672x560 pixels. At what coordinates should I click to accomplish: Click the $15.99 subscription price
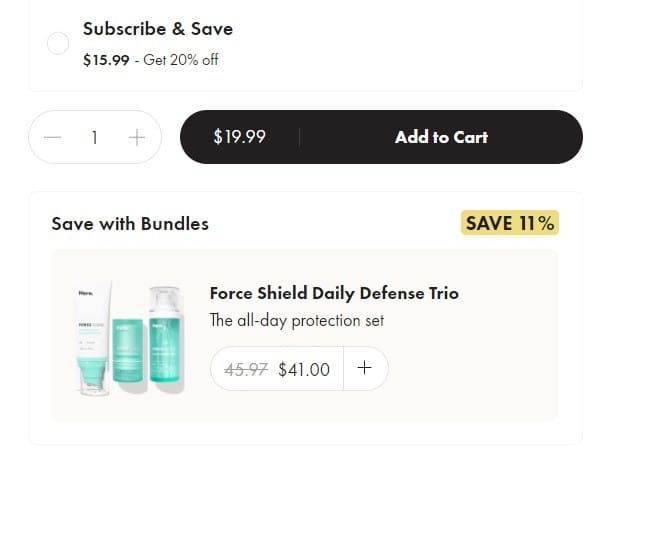pyautogui.click(x=106, y=60)
